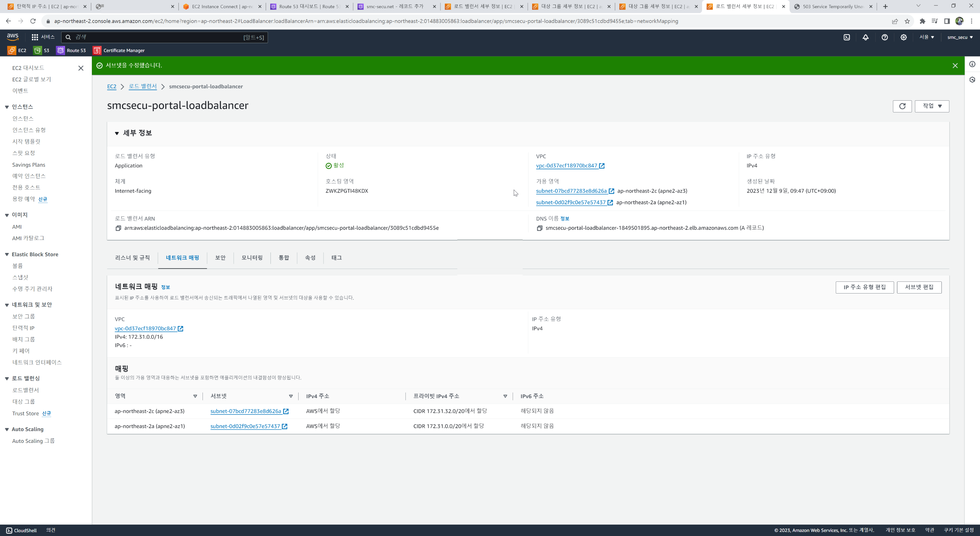The width and height of the screenshot is (980, 536).
Task: Open the notifications bell
Action: pos(865,37)
